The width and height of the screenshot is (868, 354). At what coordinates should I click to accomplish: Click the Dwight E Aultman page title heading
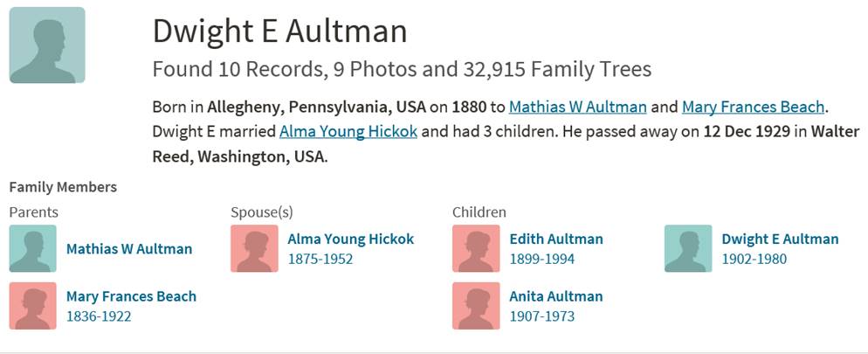click(x=279, y=31)
